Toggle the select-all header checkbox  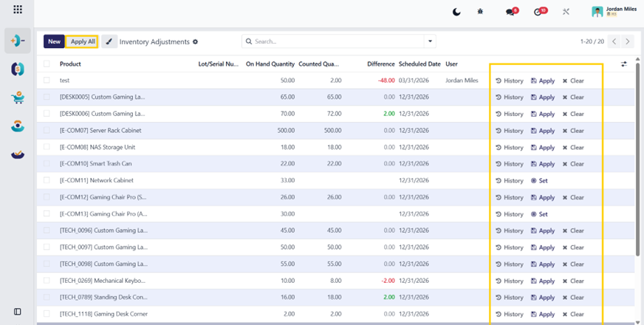click(47, 64)
